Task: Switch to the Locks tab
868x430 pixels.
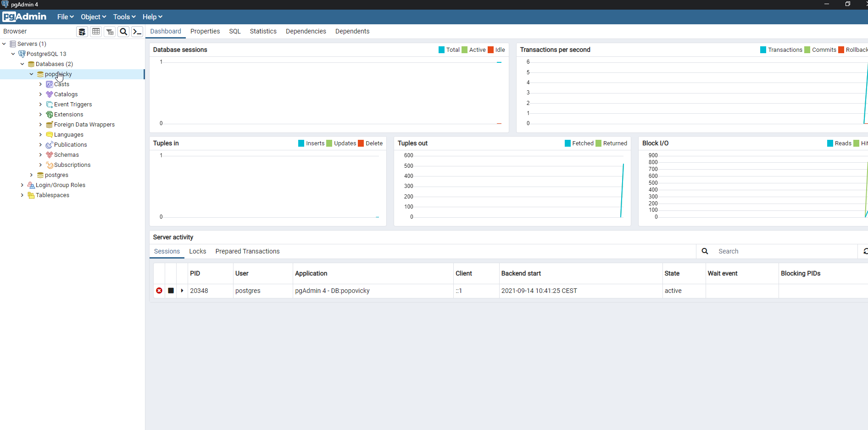Action: (x=198, y=251)
